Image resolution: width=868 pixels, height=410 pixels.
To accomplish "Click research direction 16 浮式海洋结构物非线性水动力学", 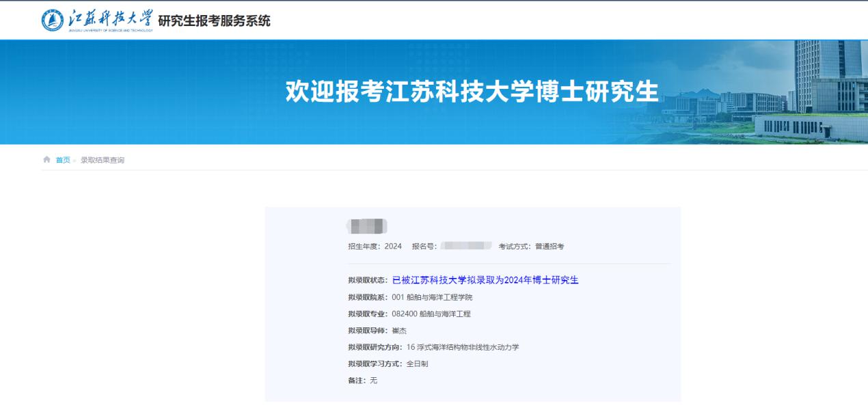I will click(463, 347).
